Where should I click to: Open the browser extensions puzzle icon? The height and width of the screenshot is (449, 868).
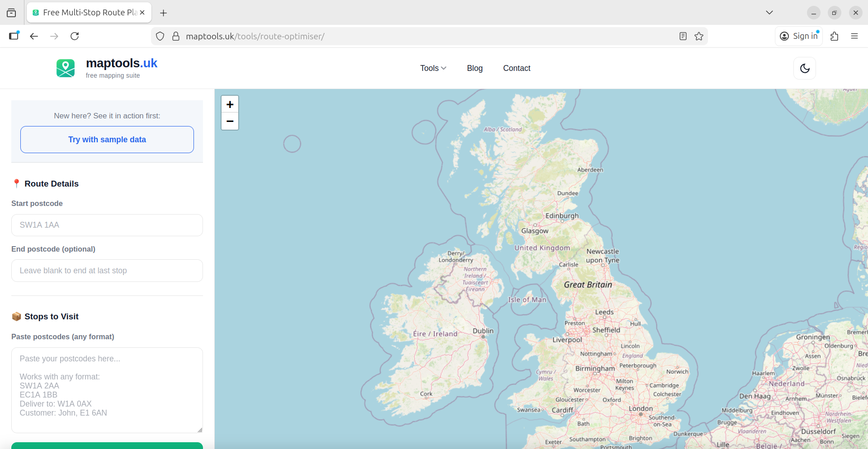[x=834, y=36]
